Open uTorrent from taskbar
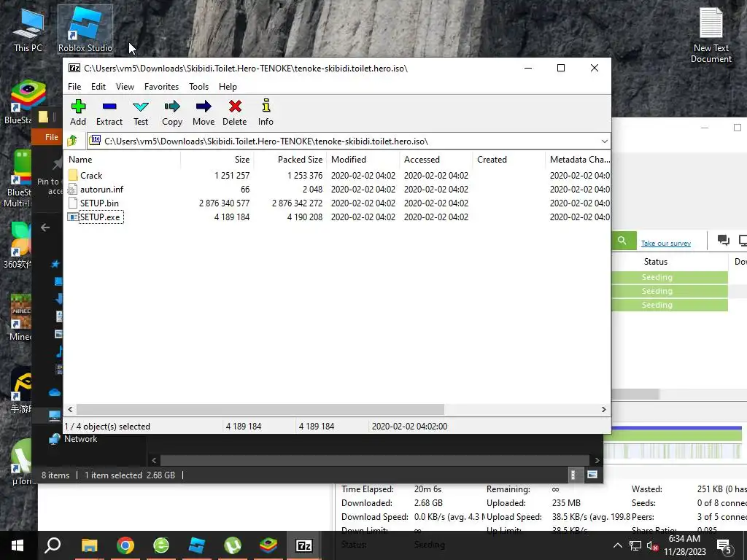747x560 pixels. point(233,545)
